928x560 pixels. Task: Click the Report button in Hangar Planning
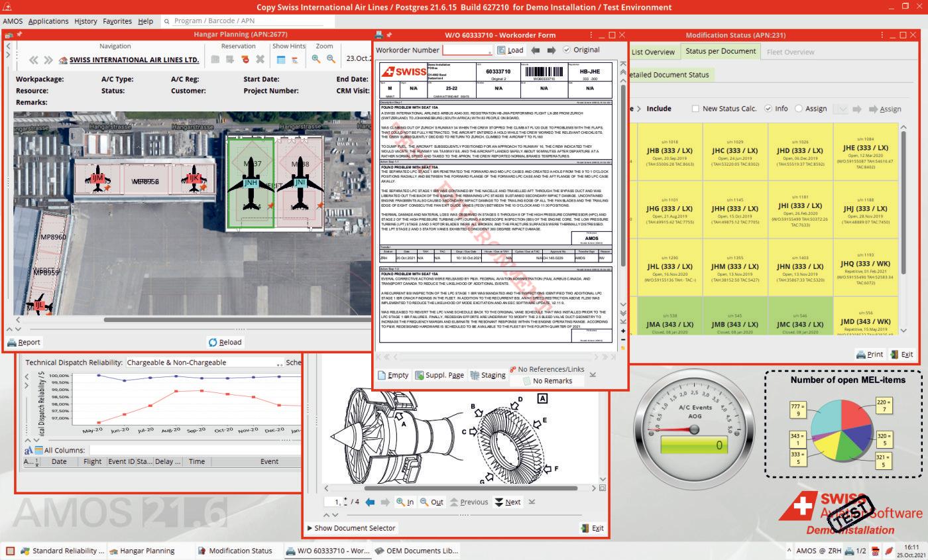tap(24, 342)
